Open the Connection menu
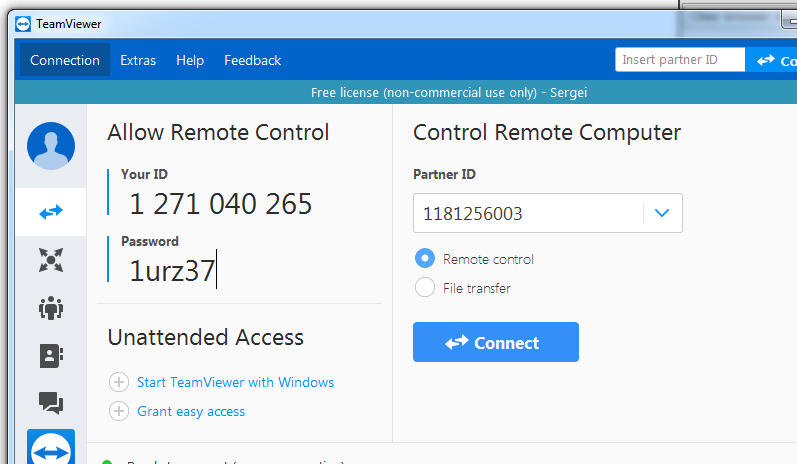 65,60
